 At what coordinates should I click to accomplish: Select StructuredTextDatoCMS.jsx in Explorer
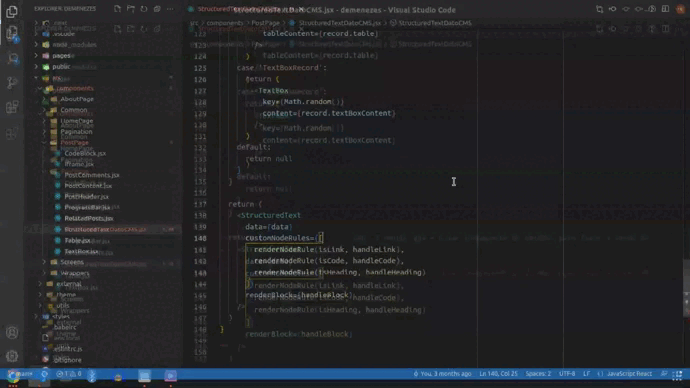(105, 229)
